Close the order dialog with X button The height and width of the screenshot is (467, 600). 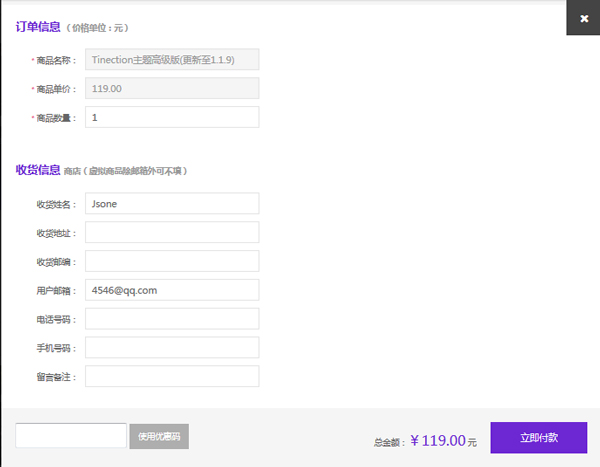584,18
